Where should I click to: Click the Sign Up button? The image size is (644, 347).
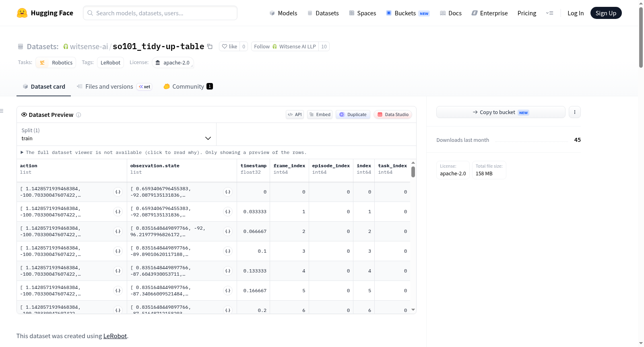click(606, 13)
